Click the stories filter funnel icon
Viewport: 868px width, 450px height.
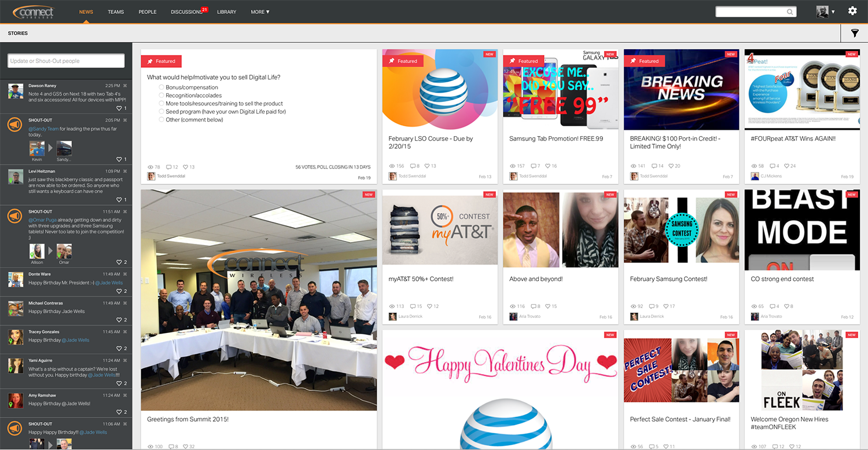855,34
